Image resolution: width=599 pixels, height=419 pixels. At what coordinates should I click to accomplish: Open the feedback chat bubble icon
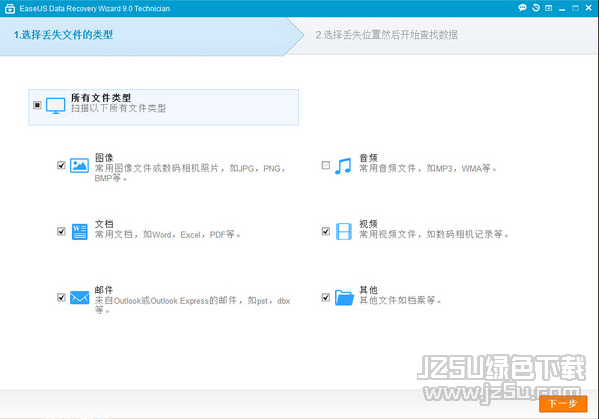(522, 8)
